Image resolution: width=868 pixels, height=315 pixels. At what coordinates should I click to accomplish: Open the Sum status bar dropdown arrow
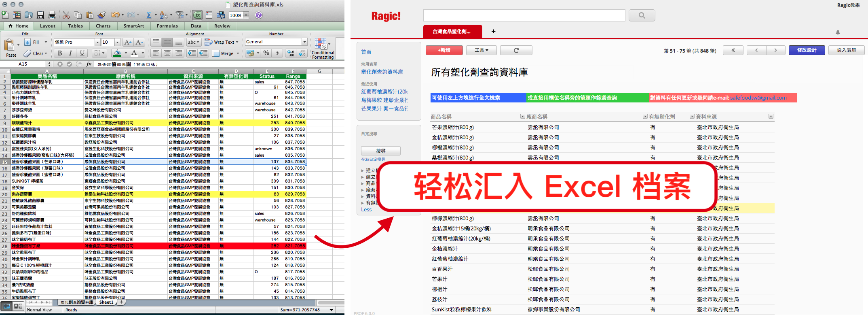332,310
